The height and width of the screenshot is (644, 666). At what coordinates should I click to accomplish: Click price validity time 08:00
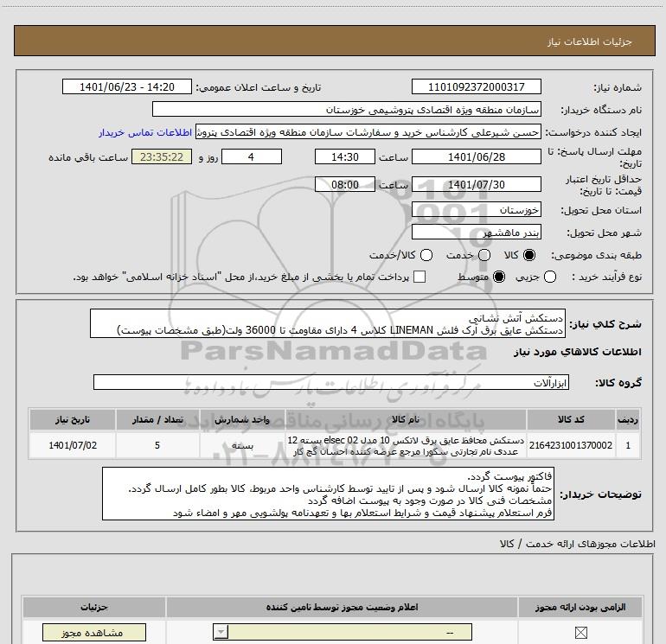pyautogui.click(x=345, y=185)
